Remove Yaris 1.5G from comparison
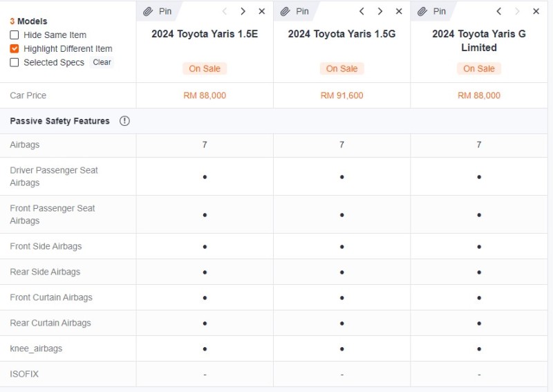This screenshot has width=553, height=392. [x=399, y=11]
